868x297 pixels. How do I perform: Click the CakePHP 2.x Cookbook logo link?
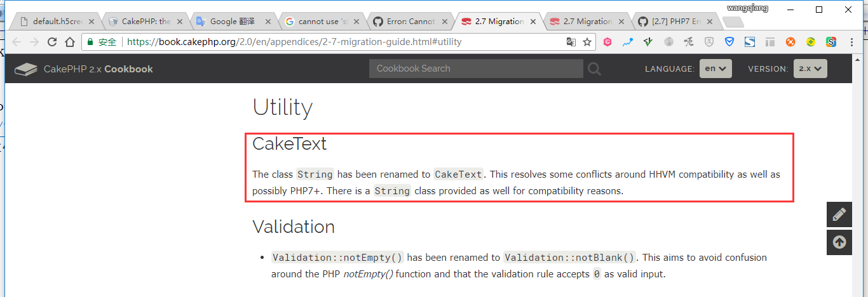click(84, 69)
